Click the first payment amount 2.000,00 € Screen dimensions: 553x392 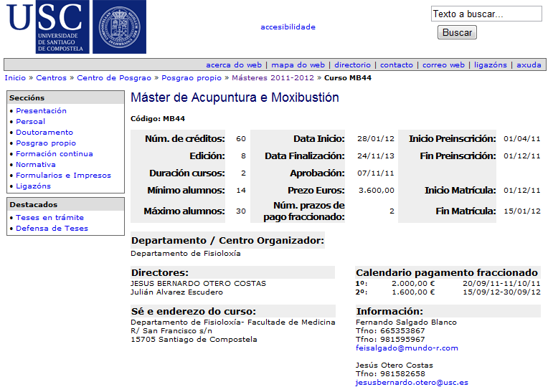[x=413, y=283]
